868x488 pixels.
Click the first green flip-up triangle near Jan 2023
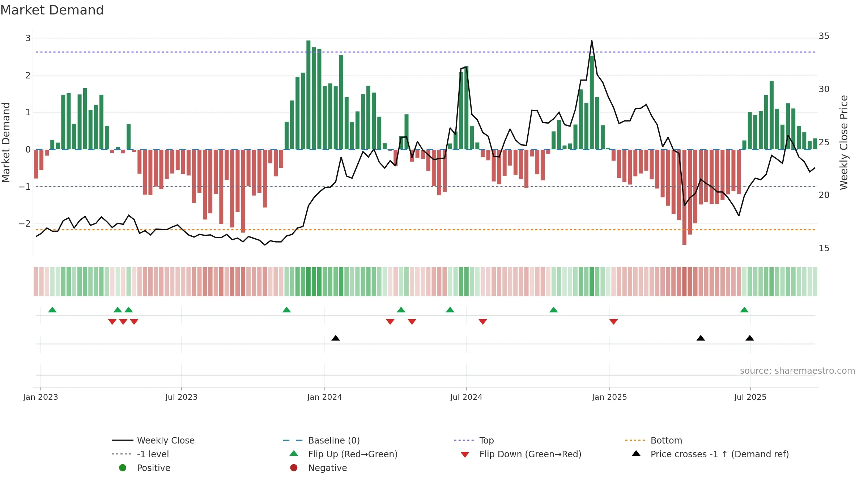click(x=52, y=310)
